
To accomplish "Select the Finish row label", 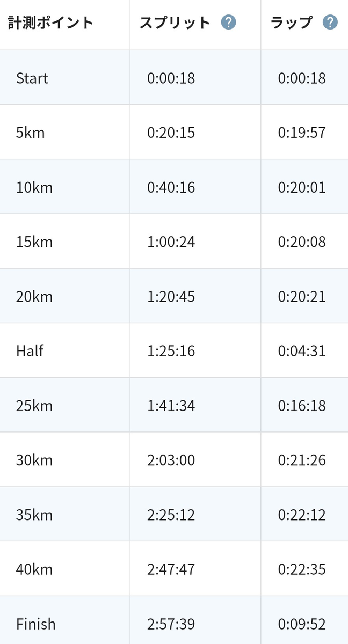I will click(36, 624).
